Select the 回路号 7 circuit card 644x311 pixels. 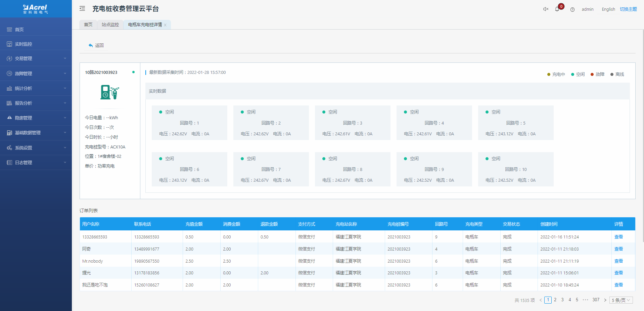(x=271, y=169)
